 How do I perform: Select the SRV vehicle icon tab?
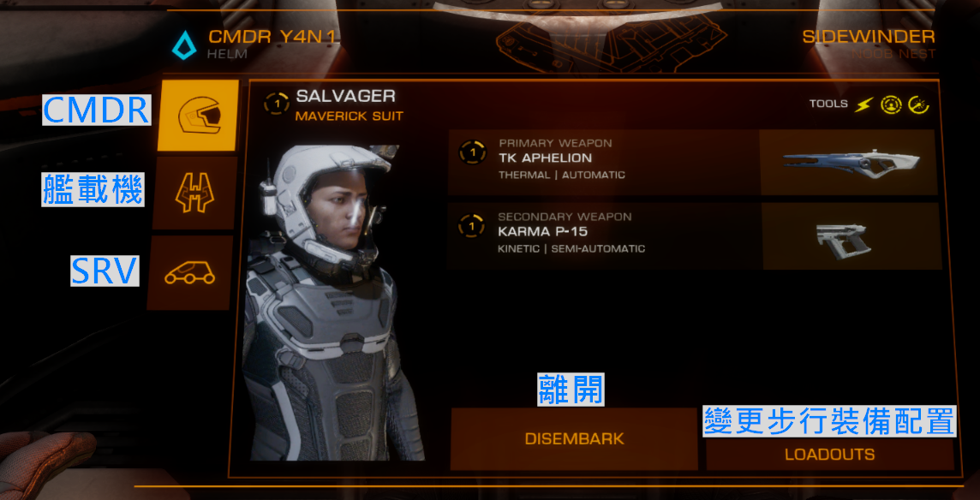(190, 272)
